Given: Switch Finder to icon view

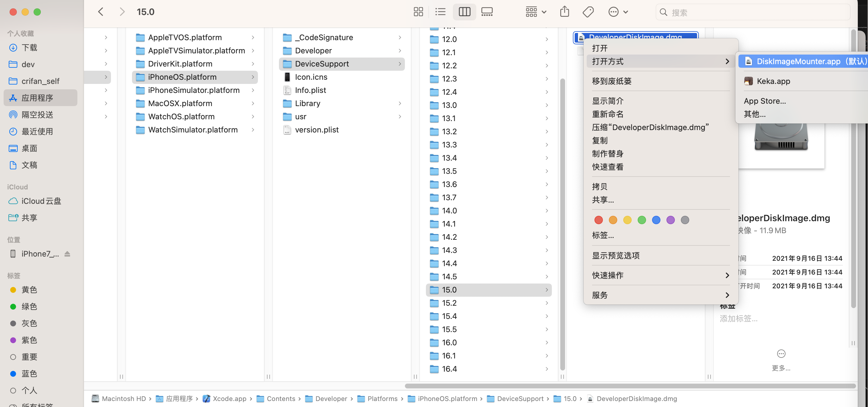Looking at the screenshot, I should click(x=418, y=12).
